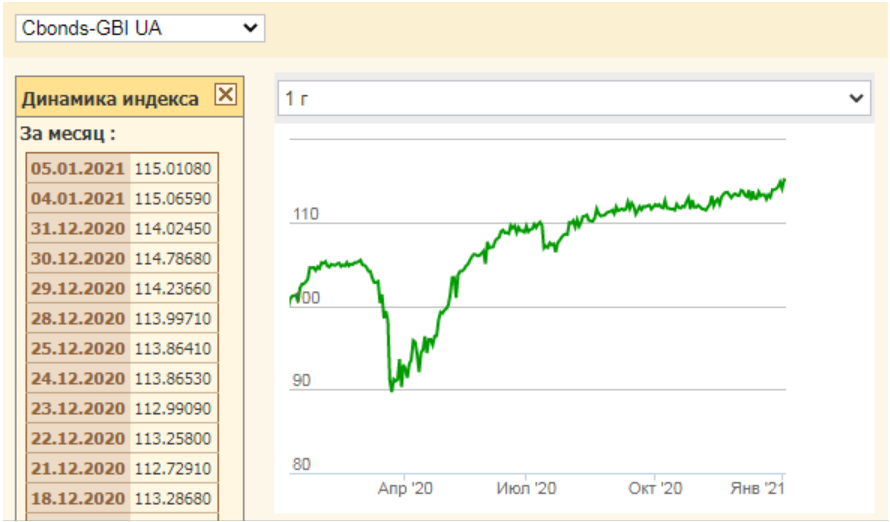Viewport: 890px width, 522px height.
Task: Select date 24.12.2020 in table
Action: click(x=78, y=378)
